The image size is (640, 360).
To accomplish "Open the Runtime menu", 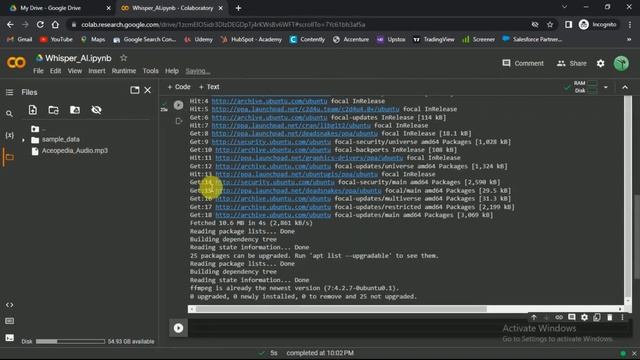I will 124,71.
